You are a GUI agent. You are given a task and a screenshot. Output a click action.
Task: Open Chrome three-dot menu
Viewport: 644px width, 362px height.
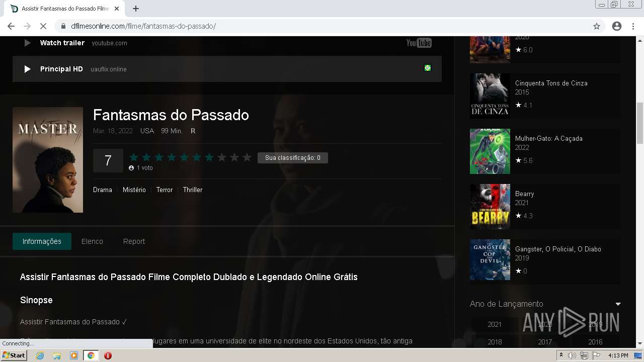click(633, 26)
